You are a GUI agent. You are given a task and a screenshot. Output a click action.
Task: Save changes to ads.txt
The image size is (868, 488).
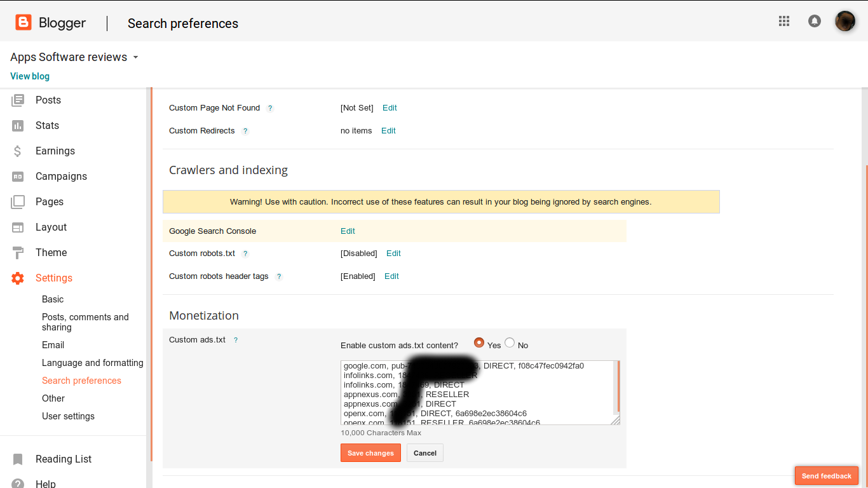370,453
